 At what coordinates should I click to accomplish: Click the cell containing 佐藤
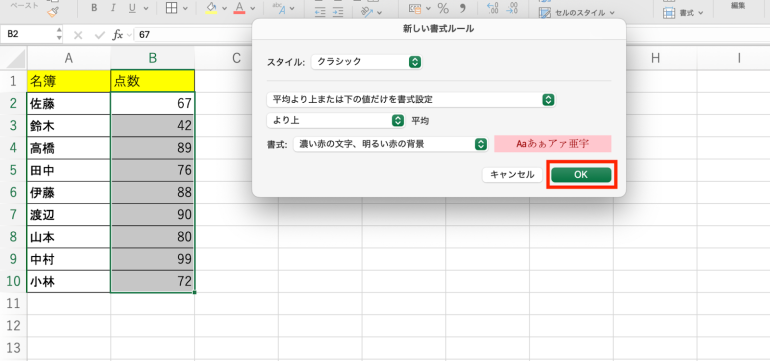coord(69,104)
